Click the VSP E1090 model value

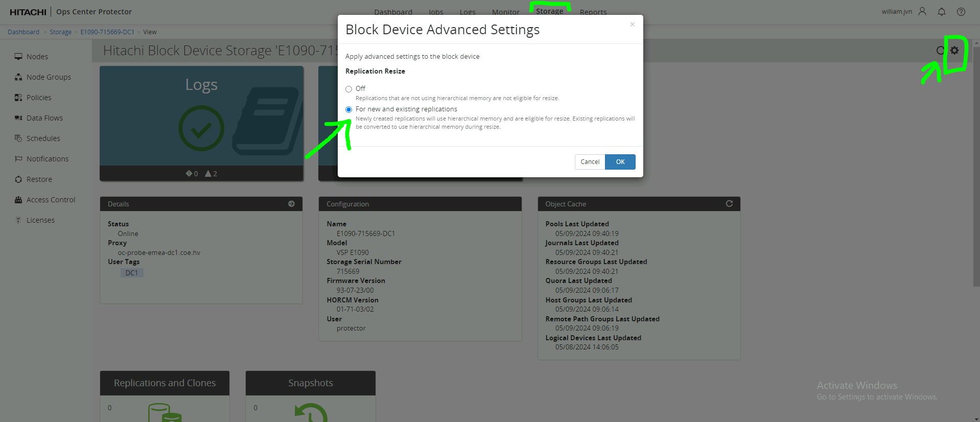(x=353, y=252)
